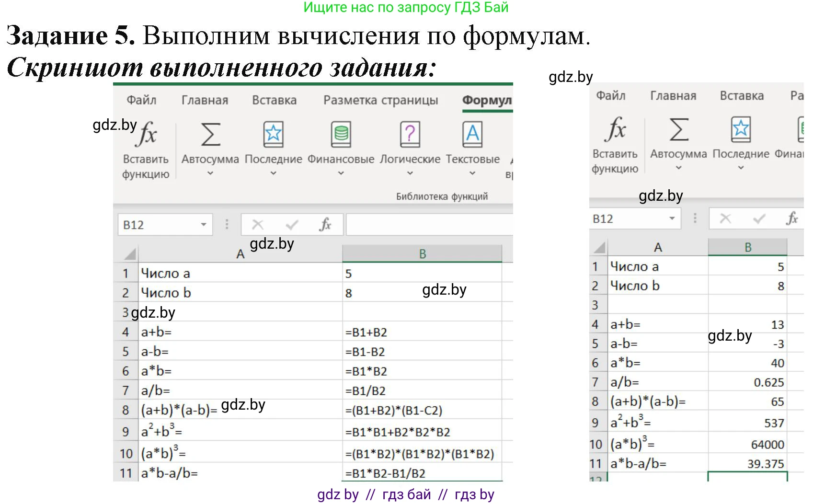This screenshot has height=504, width=813.
Task: Confirm entry with the checkmark icon
Action: 291,224
